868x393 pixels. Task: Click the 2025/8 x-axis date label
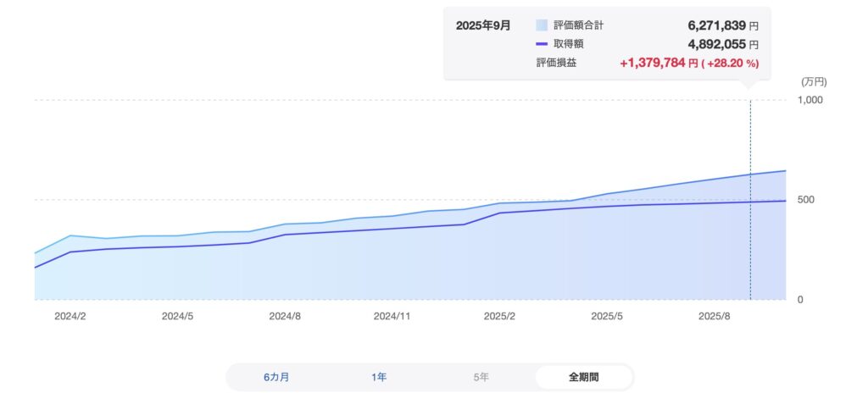(x=715, y=316)
